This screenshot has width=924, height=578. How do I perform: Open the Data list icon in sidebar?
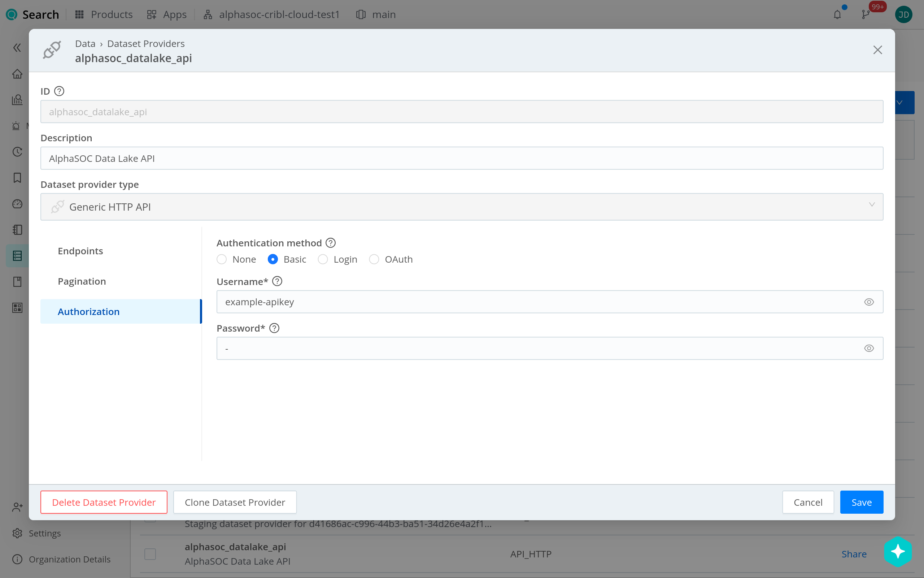pos(17,256)
